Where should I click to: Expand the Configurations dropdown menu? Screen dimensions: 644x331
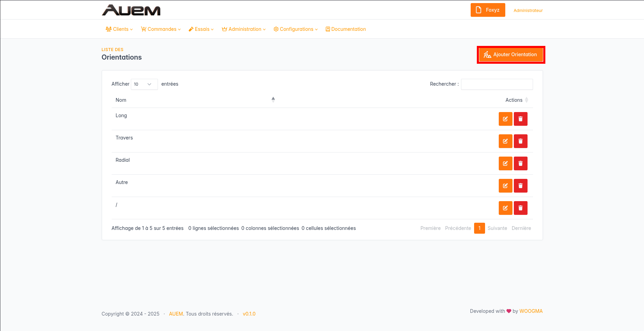pyautogui.click(x=296, y=29)
